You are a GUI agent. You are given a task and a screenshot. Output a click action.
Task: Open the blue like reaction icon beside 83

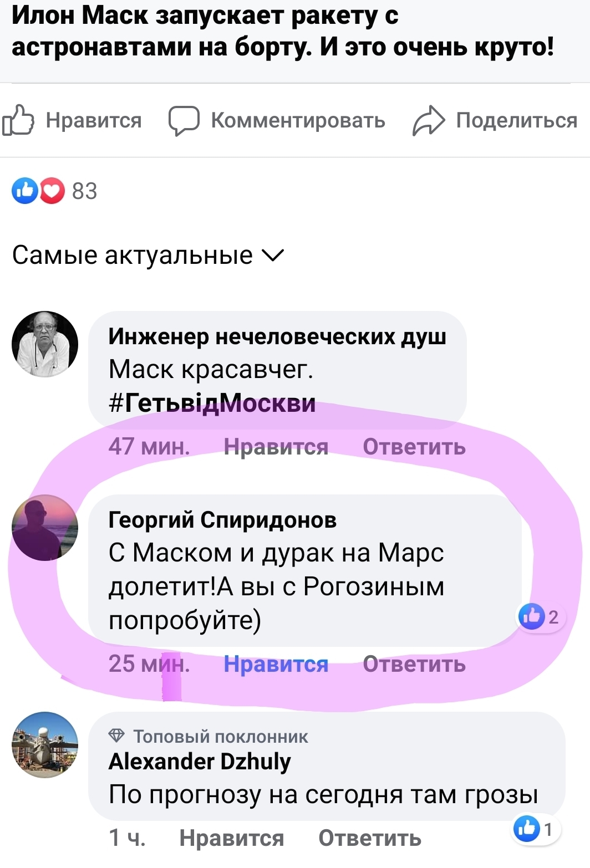coord(25,191)
